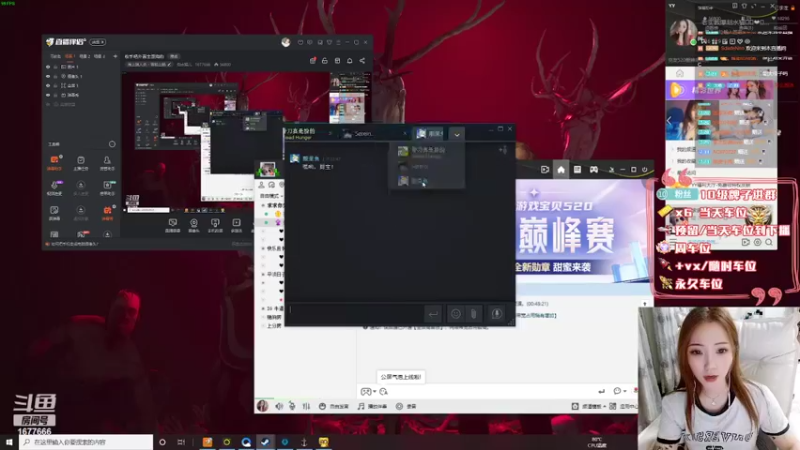Show the YY members person icon
This screenshot has width=800, height=450.
point(262,185)
